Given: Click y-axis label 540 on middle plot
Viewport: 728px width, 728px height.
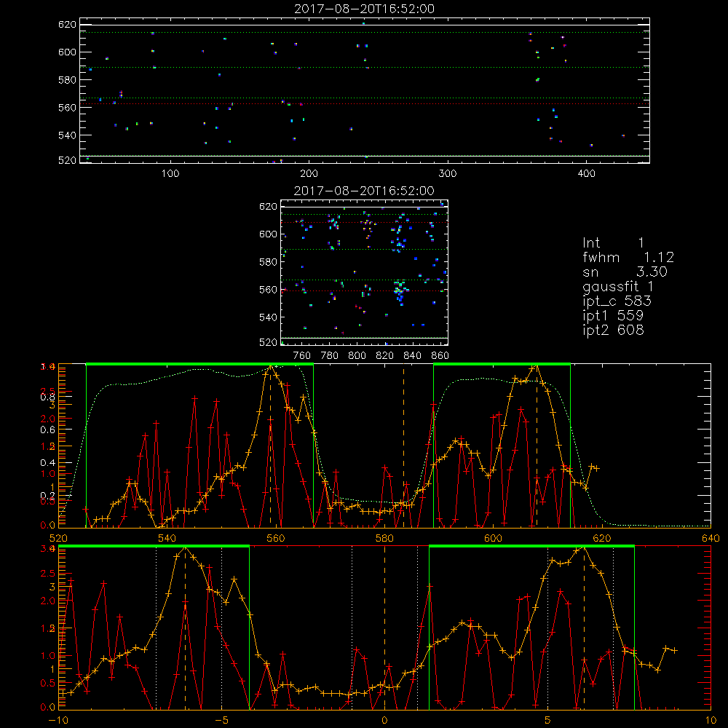Looking at the screenshot, I should pos(268,317).
